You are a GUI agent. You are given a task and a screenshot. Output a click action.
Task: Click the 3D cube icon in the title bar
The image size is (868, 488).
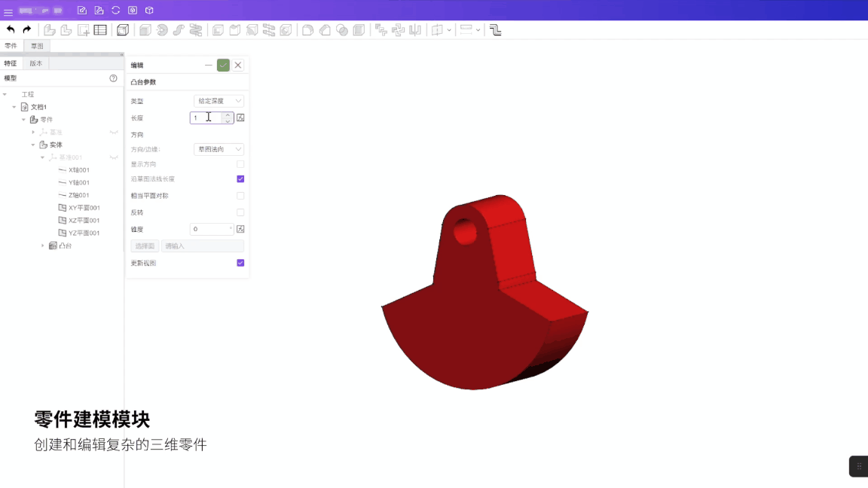click(x=149, y=11)
